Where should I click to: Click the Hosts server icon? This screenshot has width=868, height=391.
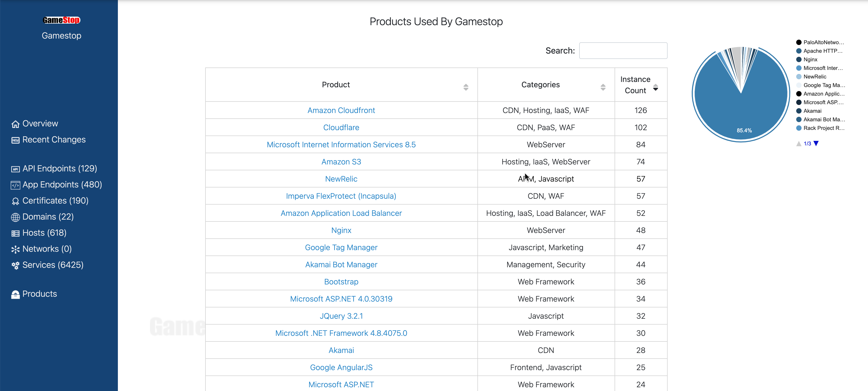(x=16, y=233)
